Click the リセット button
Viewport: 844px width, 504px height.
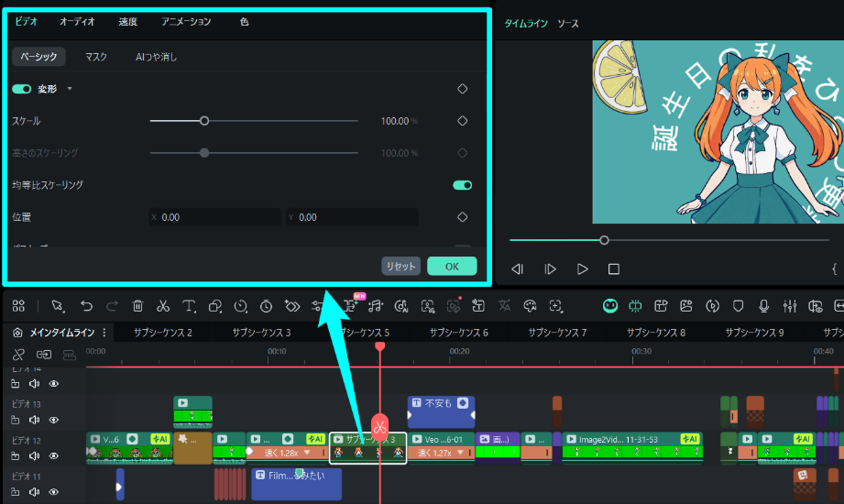coord(401,267)
